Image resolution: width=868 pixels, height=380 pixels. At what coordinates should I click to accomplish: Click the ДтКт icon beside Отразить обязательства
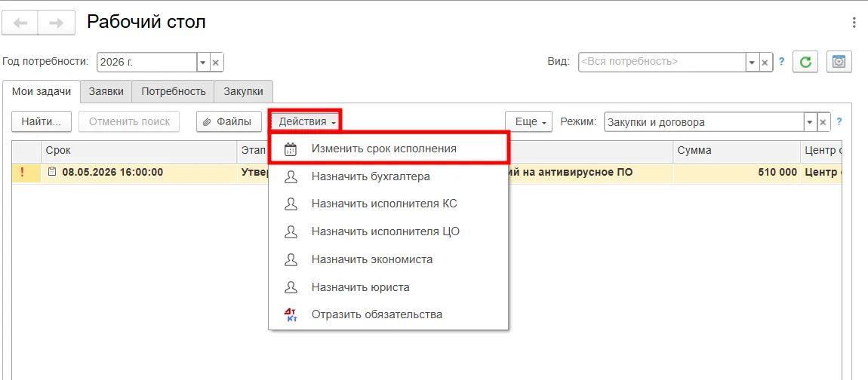(x=291, y=314)
